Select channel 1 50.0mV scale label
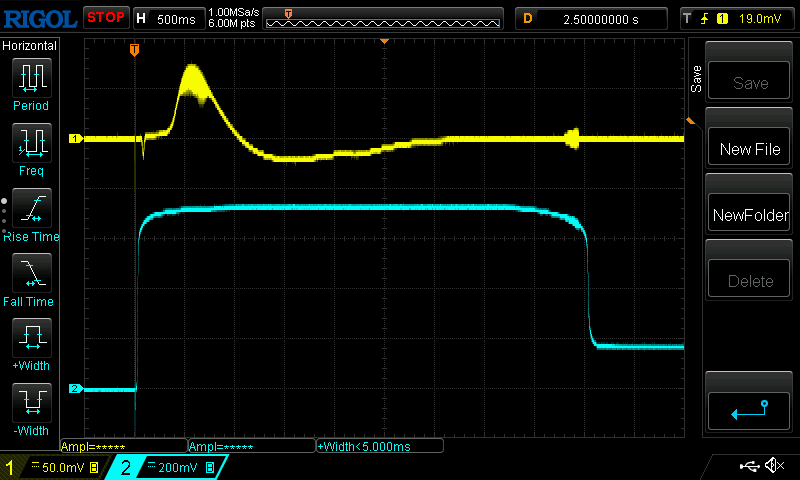800x480 pixels. point(64,467)
